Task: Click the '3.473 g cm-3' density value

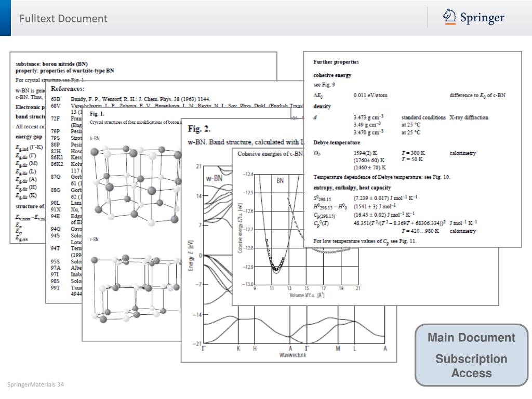Action: point(368,117)
